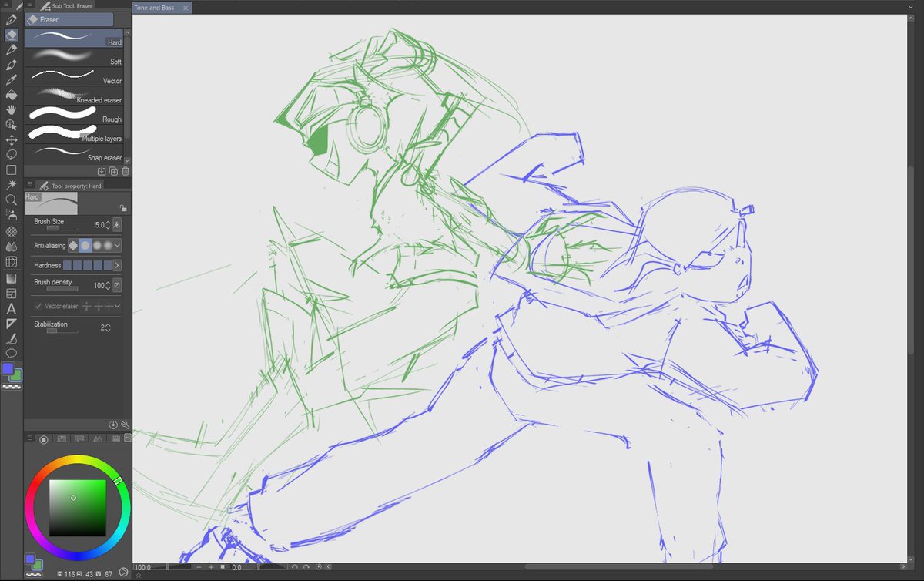
Task: Select the Operation object tool
Action: pos(11,125)
